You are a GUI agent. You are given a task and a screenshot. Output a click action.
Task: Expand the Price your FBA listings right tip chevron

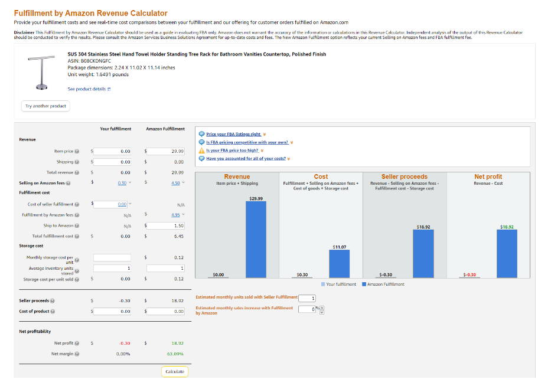[x=265, y=134]
